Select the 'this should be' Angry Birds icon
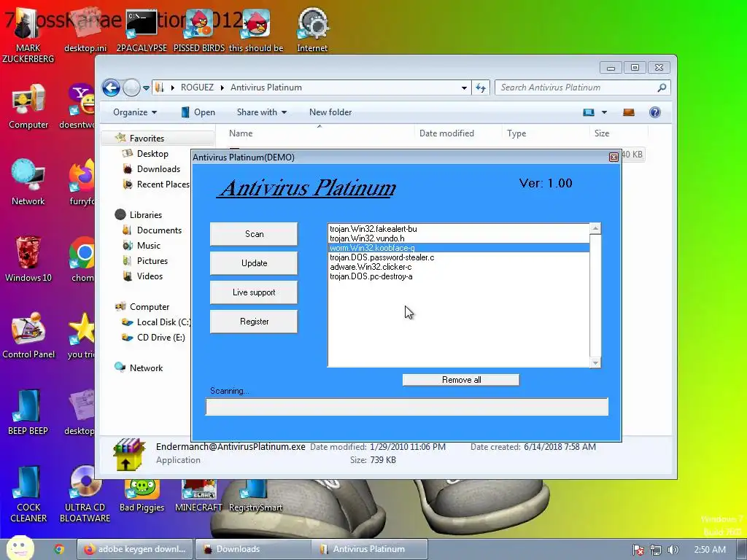This screenshot has height=560, width=747. tap(256, 31)
